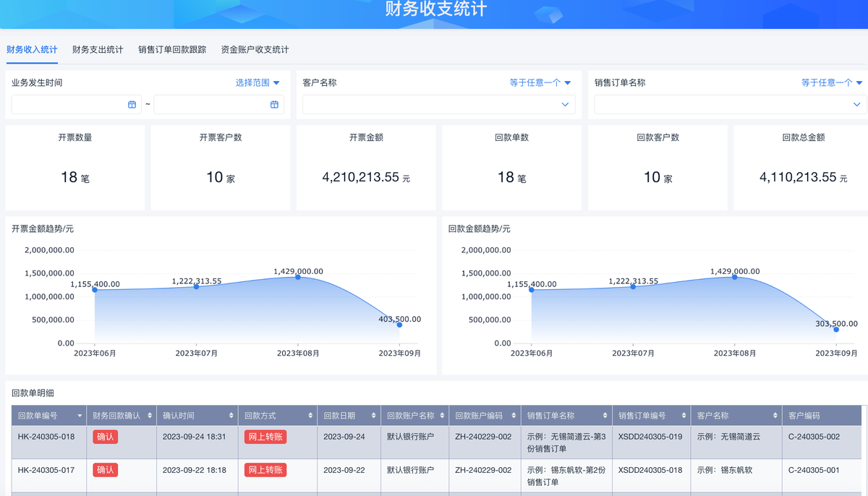The width and height of the screenshot is (868, 496).
Task: Sort by 确认时间 column sort icon
Action: click(231, 416)
